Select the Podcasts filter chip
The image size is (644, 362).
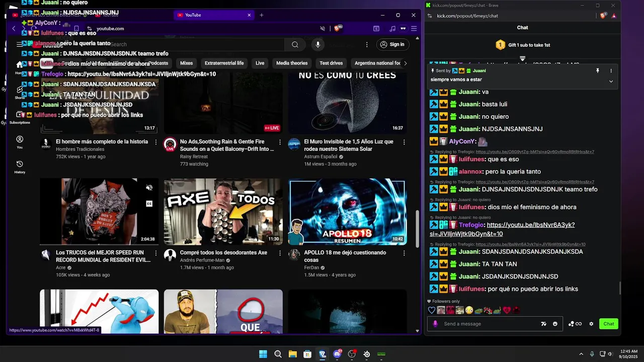click(x=158, y=63)
